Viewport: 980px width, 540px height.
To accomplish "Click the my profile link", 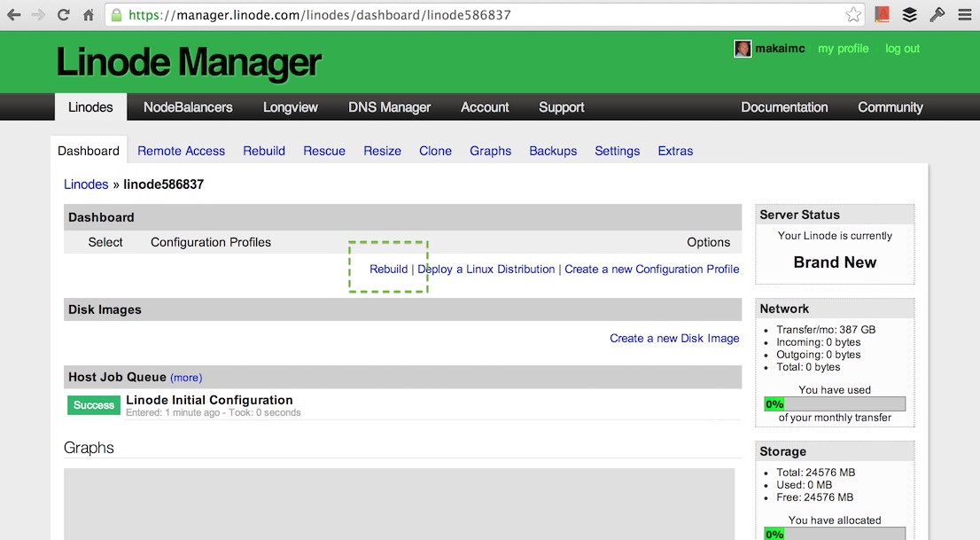I will click(x=844, y=49).
